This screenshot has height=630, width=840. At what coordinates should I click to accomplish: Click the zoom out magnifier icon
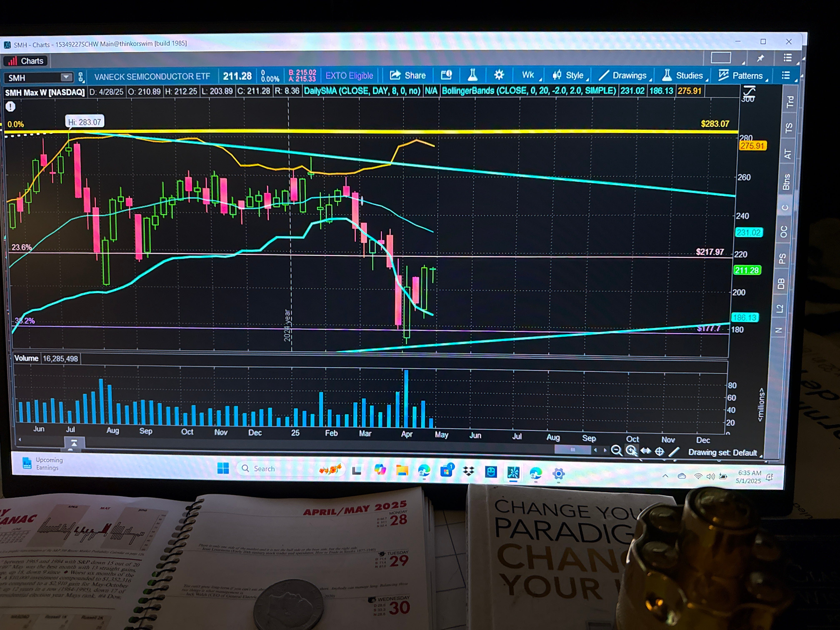click(x=616, y=451)
